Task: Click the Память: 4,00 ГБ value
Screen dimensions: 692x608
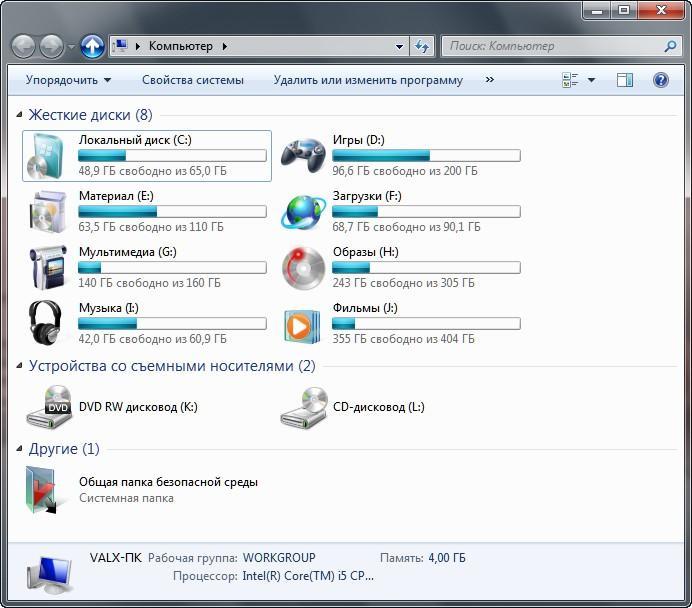Action: coord(447,558)
